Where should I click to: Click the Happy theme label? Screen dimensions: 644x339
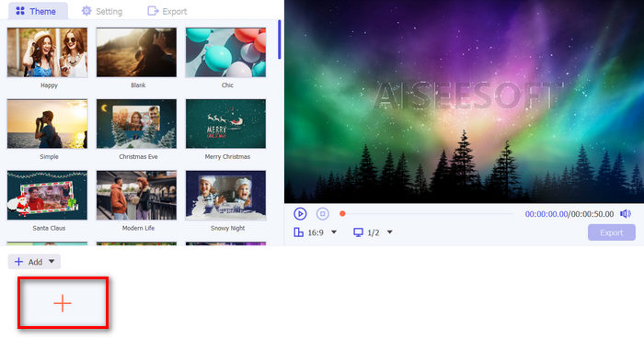[49, 85]
